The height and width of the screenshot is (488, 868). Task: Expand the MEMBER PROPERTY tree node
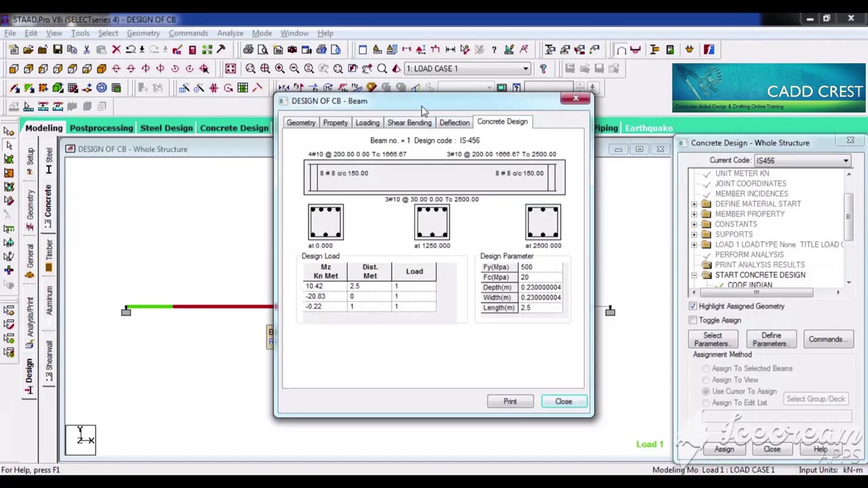(694, 214)
